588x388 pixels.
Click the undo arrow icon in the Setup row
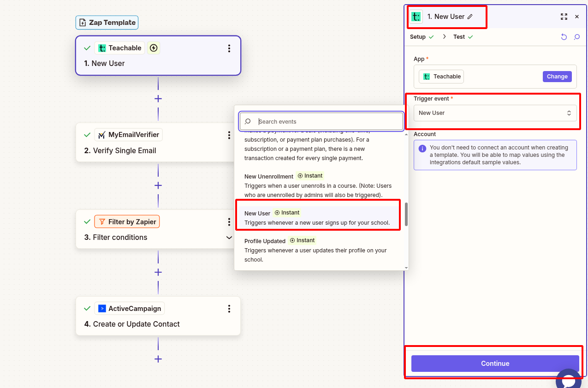(564, 37)
